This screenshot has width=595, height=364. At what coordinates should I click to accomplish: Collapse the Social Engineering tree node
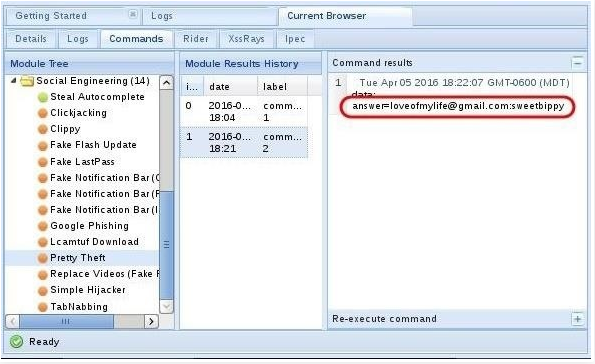tap(14, 80)
